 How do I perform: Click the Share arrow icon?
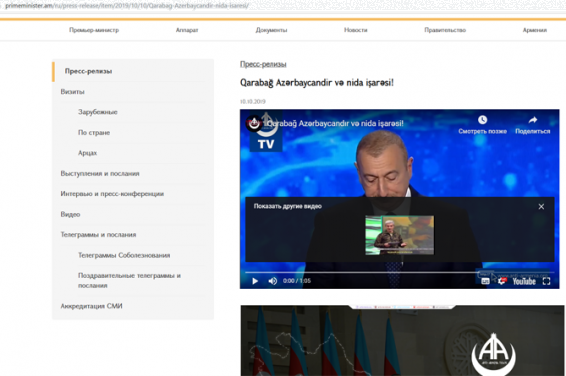point(533,120)
